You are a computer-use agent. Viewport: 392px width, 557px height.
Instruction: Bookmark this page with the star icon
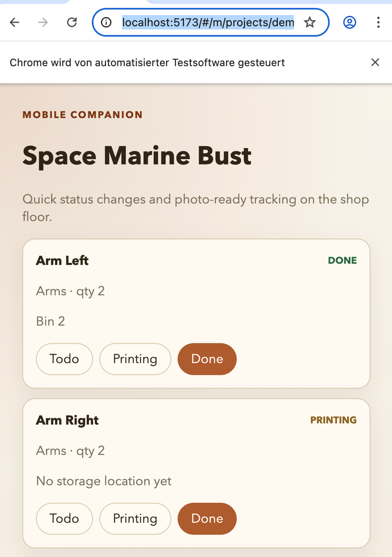tap(310, 22)
